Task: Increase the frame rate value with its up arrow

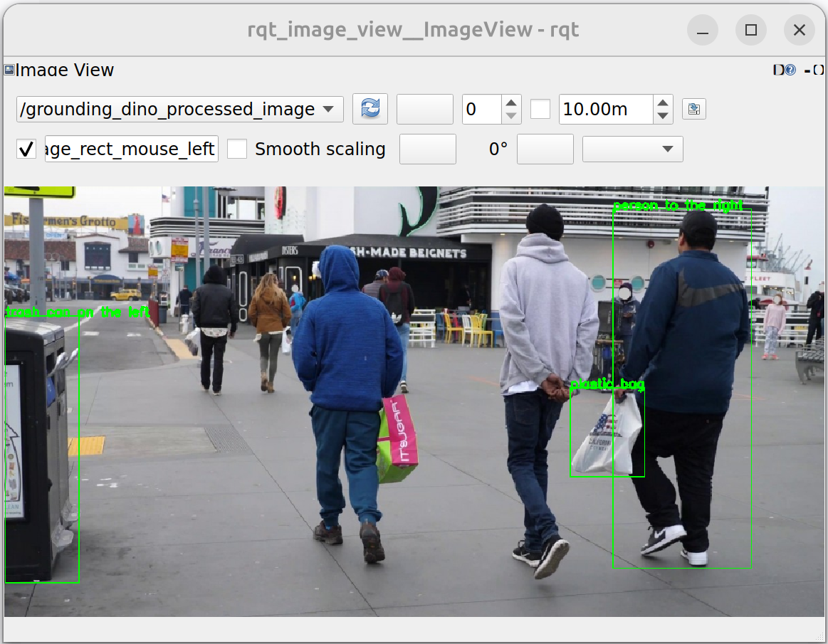Action: (x=510, y=104)
